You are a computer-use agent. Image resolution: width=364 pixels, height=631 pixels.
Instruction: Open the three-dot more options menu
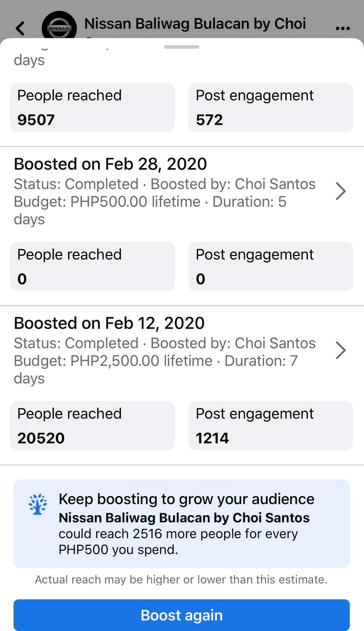[x=342, y=28]
